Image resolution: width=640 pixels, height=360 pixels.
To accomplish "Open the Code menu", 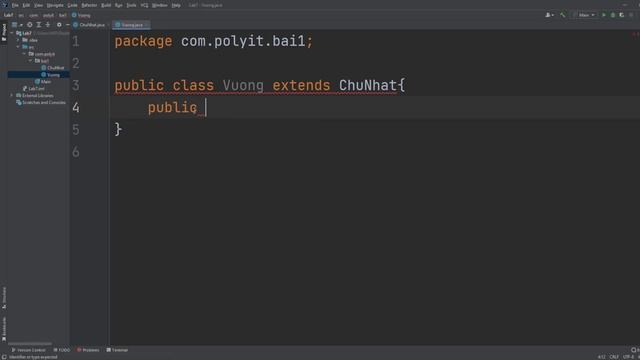I will (x=72, y=5).
